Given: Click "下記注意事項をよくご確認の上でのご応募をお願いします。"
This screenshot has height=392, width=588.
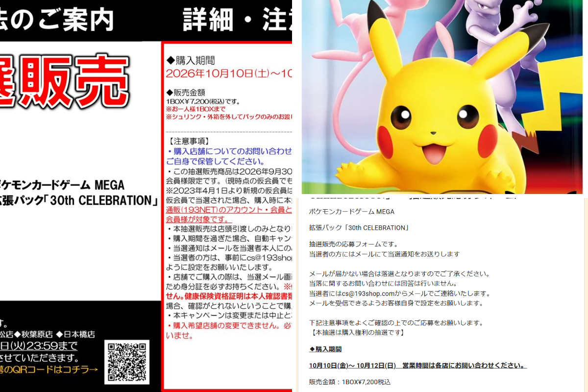Looking at the screenshot, I should pyautogui.click(x=396, y=322).
